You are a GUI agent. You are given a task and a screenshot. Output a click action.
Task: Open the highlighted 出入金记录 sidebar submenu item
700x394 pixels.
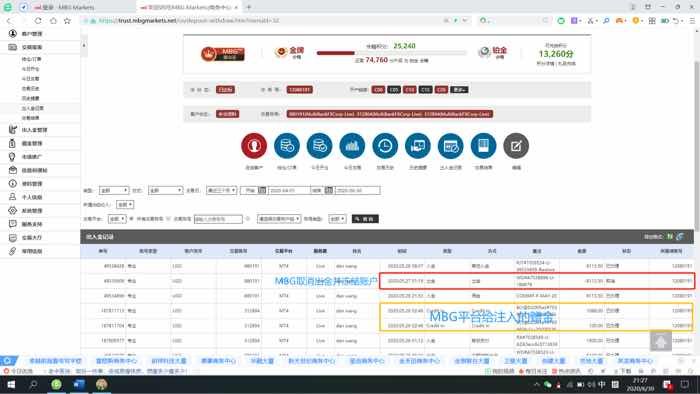click(33, 108)
